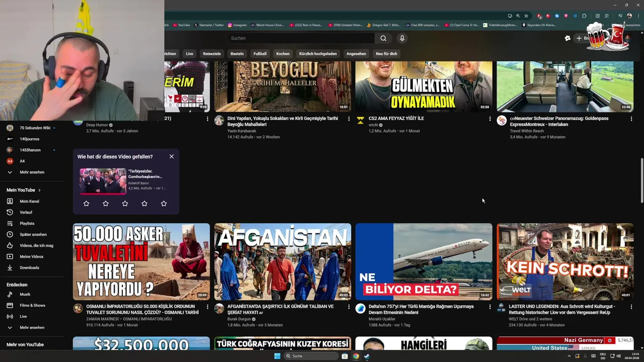
Task: Rate video with second star
Action: [x=106, y=204]
